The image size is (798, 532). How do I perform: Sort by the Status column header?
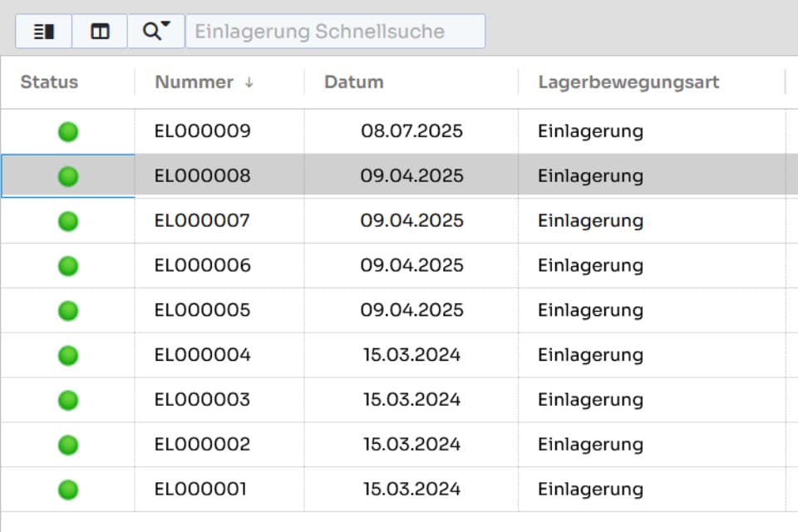point(49,82)
